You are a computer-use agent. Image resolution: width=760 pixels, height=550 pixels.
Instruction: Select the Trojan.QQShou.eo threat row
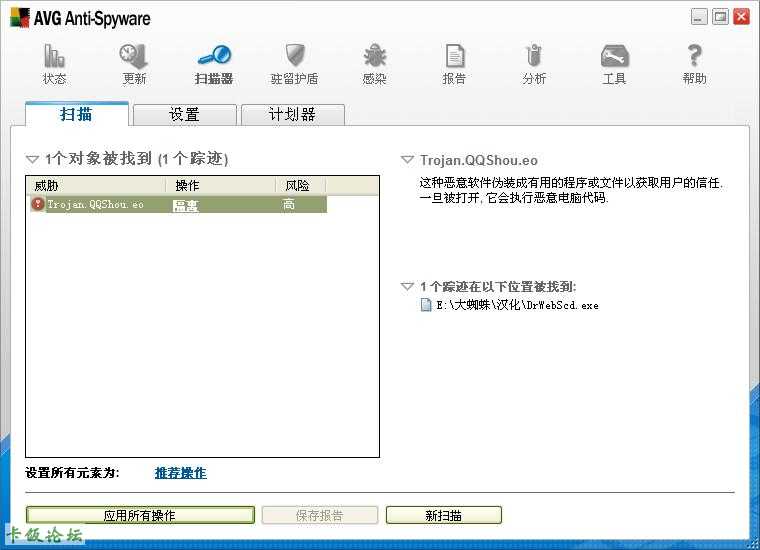pyautogui.click(x=96, y=204)
